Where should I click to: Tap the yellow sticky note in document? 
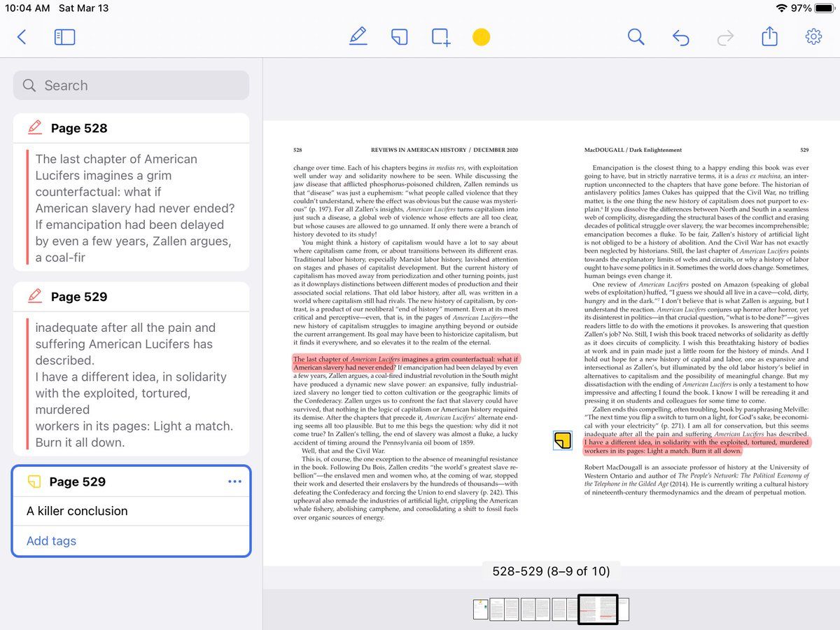coord(562,440)
